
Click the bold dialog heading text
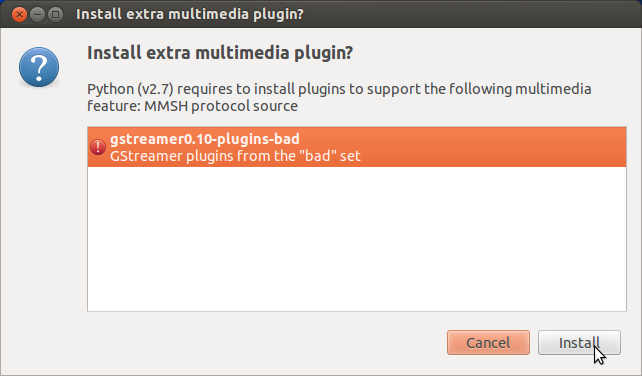click(220, 53)
